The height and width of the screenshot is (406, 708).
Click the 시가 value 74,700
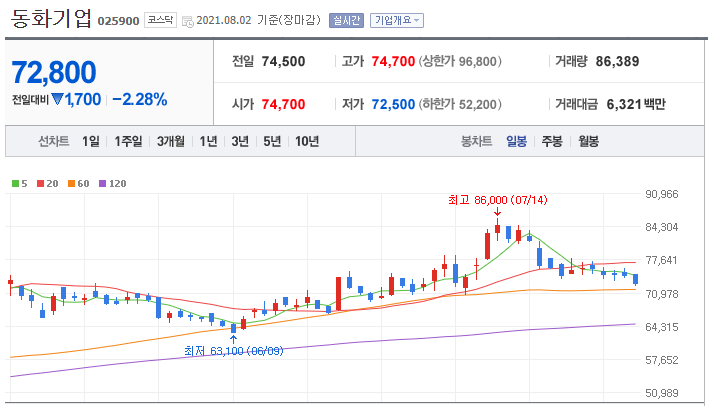click(284, 104)
